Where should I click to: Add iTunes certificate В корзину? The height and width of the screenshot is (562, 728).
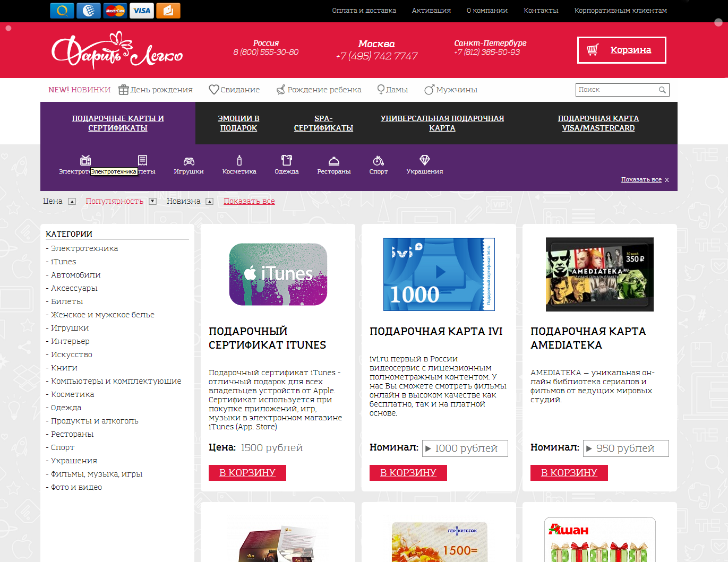(x=247, y=473)
